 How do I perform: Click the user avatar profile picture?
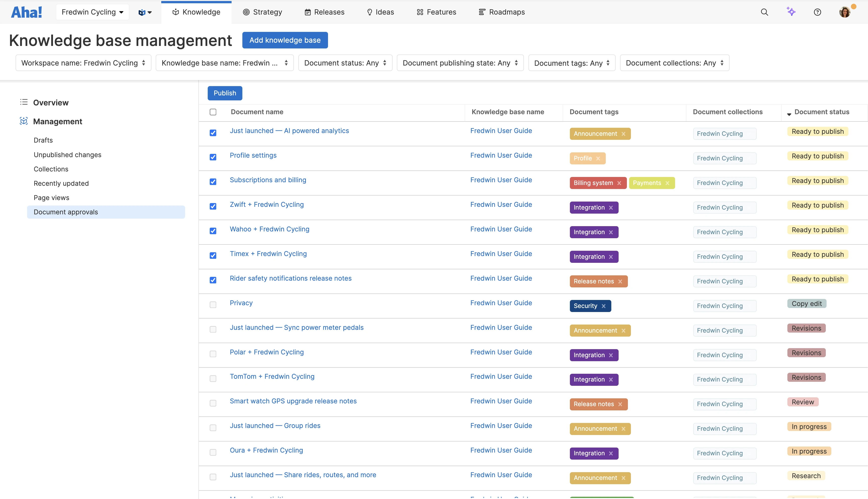click(845, 12)
